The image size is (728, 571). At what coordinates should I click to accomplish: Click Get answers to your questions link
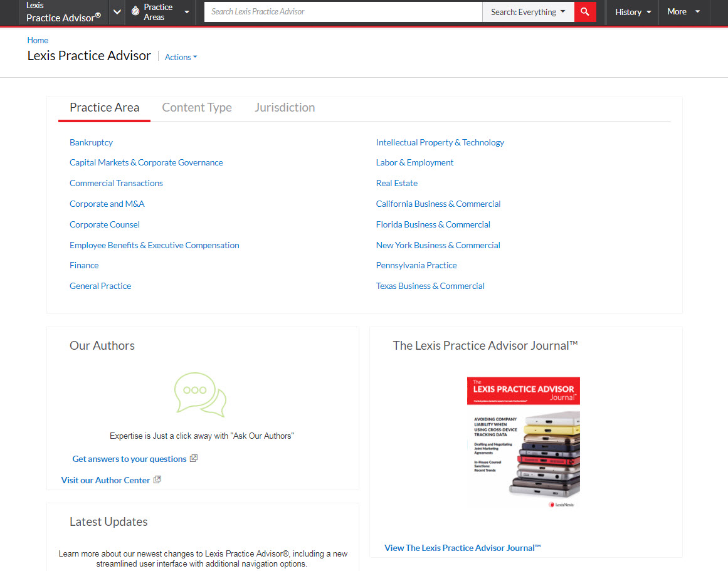pos(130,459)
